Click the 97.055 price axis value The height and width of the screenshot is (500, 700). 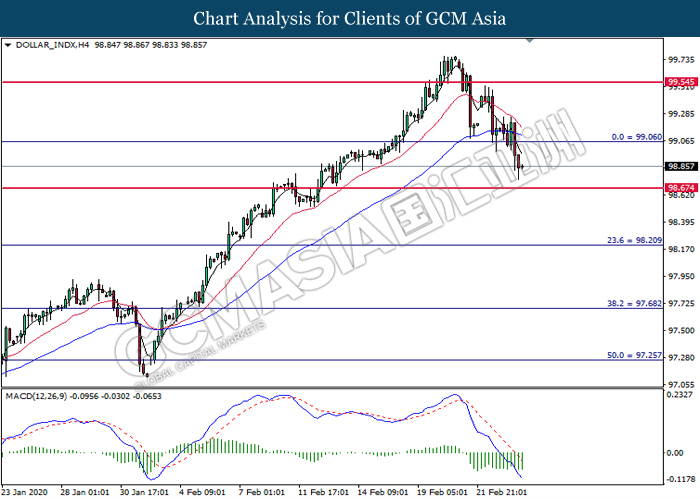click(681, 384)
